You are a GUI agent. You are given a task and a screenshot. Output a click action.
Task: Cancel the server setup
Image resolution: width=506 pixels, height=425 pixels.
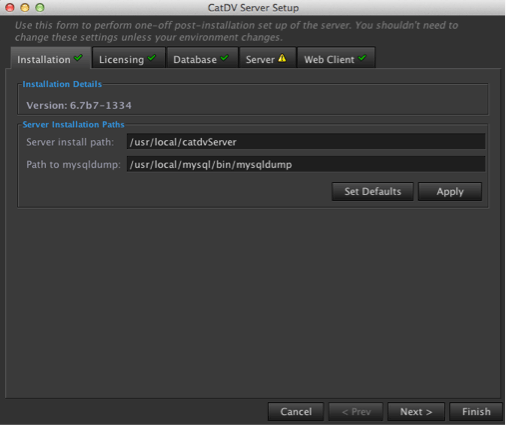click(296, 412)
